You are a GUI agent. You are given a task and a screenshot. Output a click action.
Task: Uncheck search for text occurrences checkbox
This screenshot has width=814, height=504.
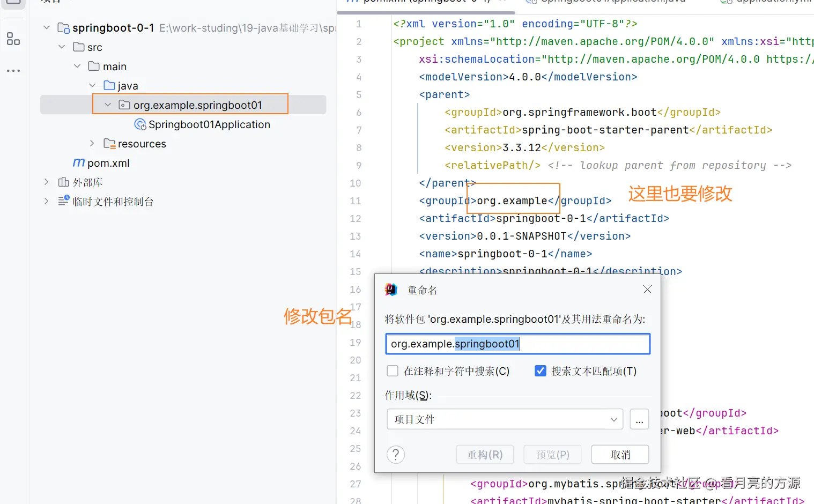[x=541, y=371]
